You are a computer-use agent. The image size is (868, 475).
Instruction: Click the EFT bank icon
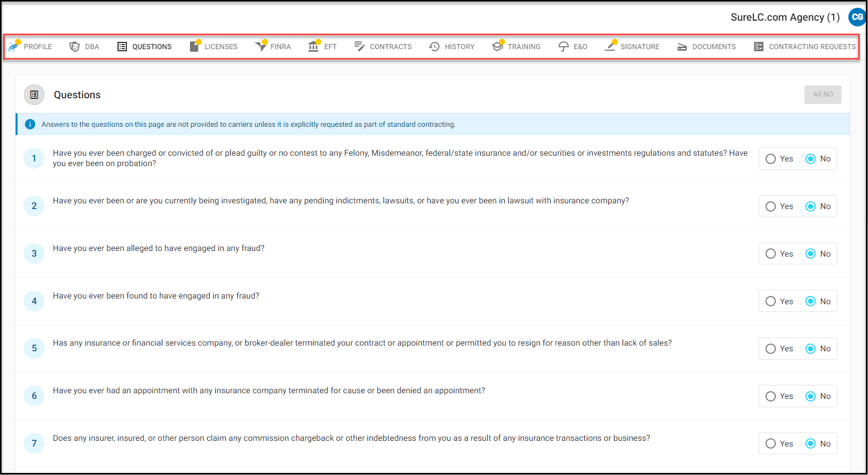click(x=314, y=47)
